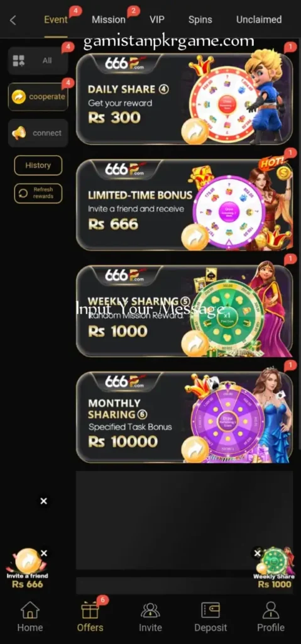The height and width of the screenshot is (644, 301).
Task: Close the Invite a friend floating widget
Action: 44,553
